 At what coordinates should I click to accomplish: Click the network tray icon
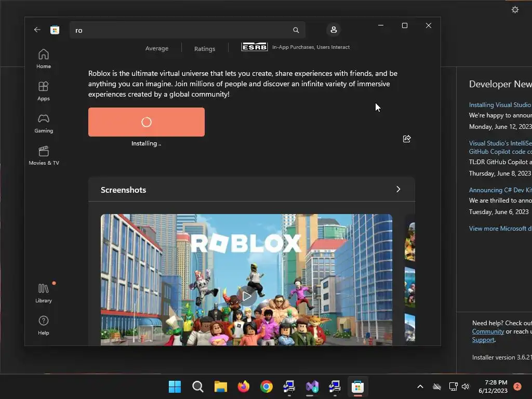453,387
